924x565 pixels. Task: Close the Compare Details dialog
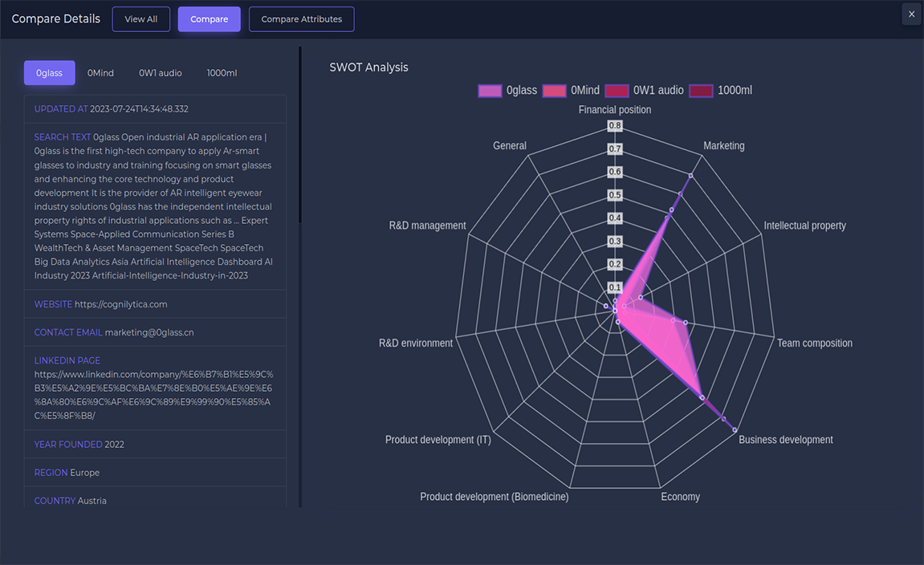pos(911,14)
